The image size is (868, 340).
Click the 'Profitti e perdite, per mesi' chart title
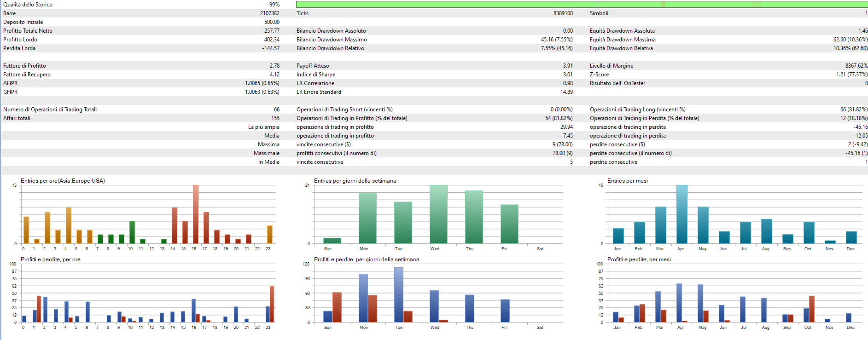pyautogui.click(x=639, y=259)
